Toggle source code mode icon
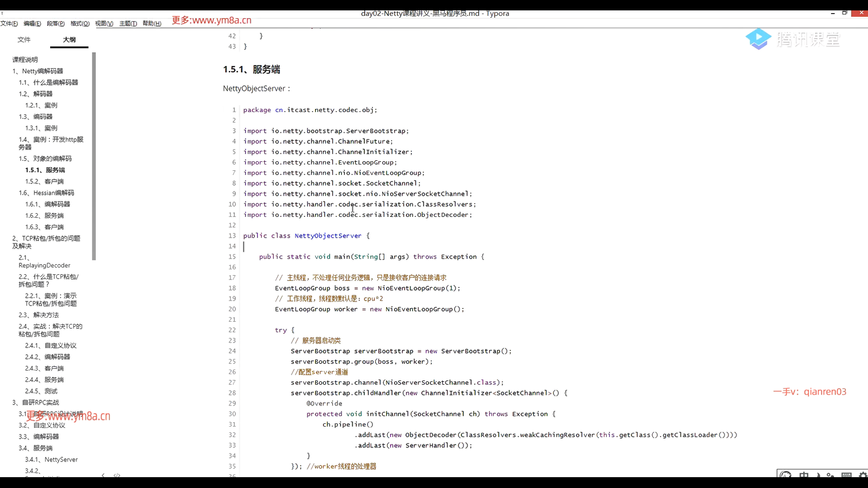This screenshot has height=488, width=868. click(x=117, y=475)
